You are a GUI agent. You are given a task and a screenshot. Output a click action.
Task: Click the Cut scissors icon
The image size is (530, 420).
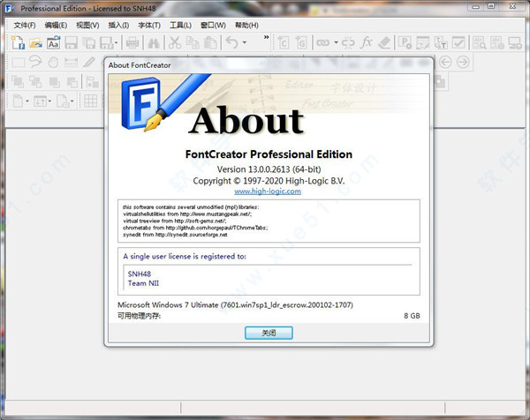point(175,43)
